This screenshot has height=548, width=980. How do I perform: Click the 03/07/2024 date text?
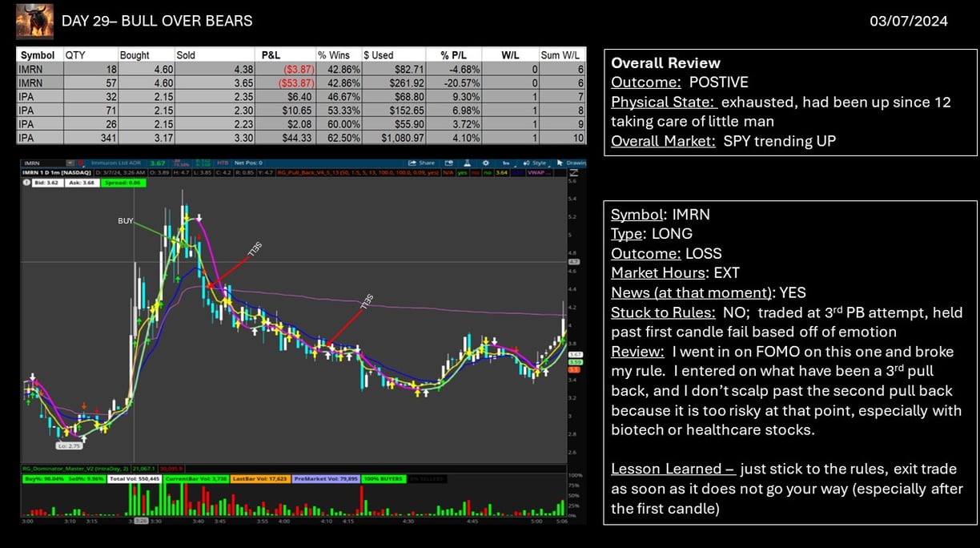909,22
